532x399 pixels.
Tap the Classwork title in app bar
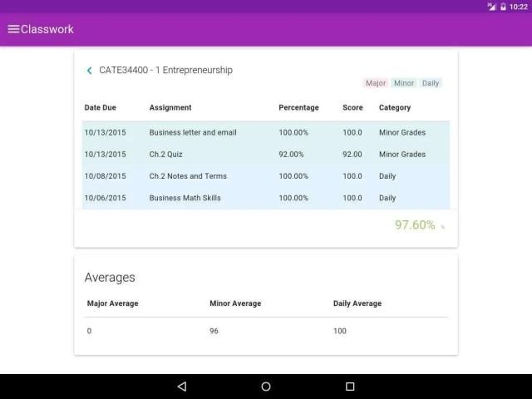pos(47,29)
